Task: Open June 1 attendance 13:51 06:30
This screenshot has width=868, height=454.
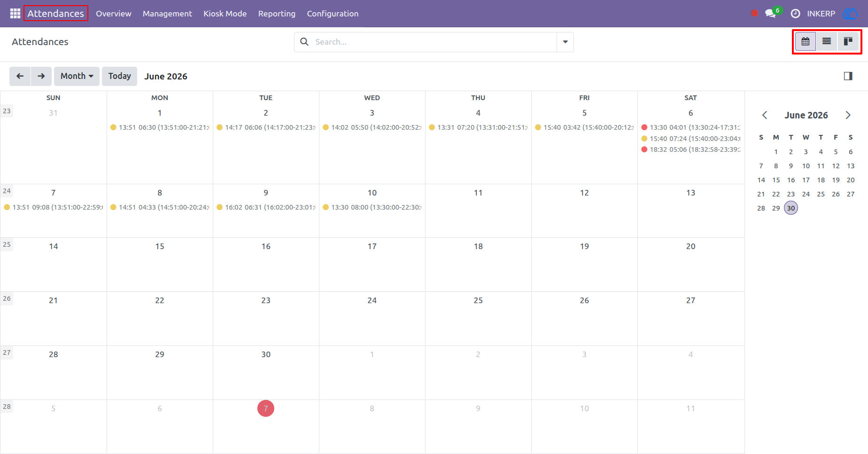Action: coord(160,127)
